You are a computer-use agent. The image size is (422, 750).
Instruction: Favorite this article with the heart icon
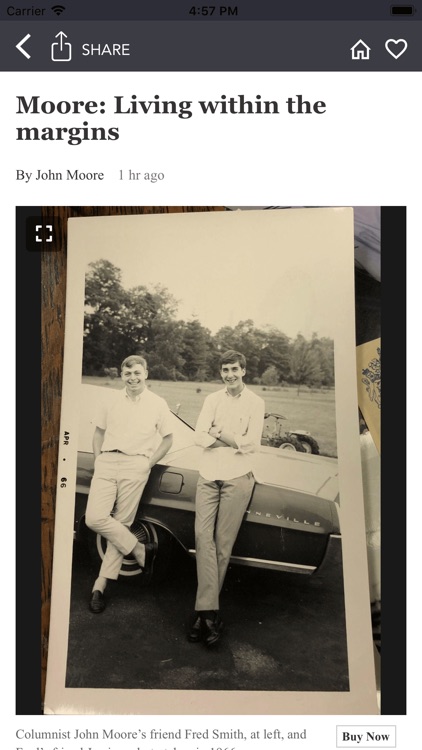[x=396, y=49]
